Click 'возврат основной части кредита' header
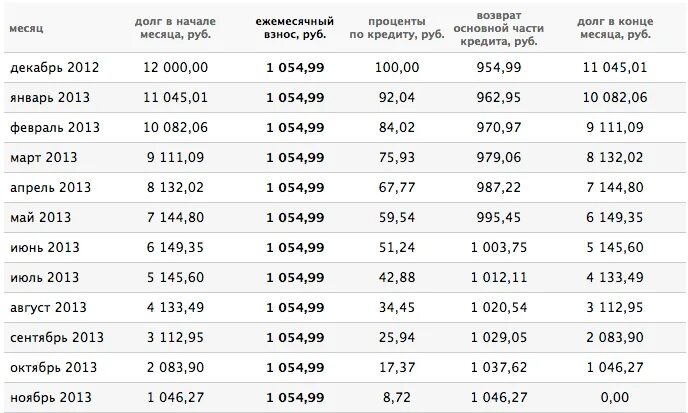The image size is (688, 413). (x=498, y=28)
